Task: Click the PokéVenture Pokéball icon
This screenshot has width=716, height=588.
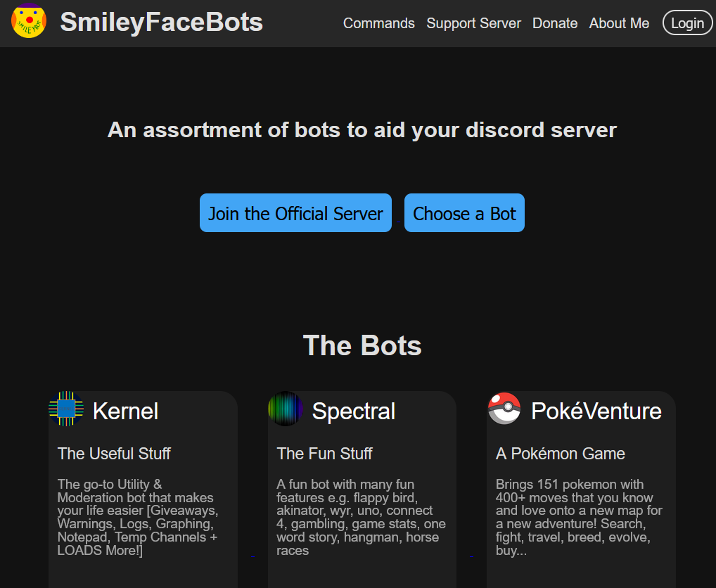Action: 504,409
